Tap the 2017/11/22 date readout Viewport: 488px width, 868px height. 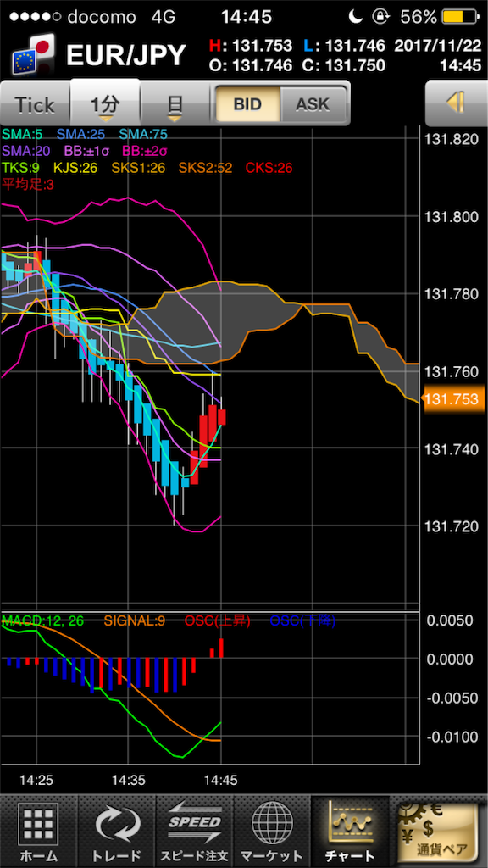click(x=438, y=45)
